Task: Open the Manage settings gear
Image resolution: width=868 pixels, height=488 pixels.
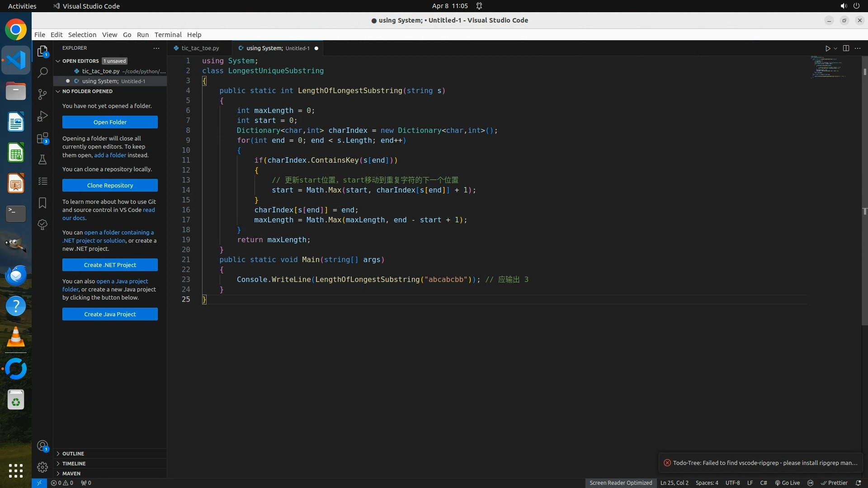Action: 42,467
